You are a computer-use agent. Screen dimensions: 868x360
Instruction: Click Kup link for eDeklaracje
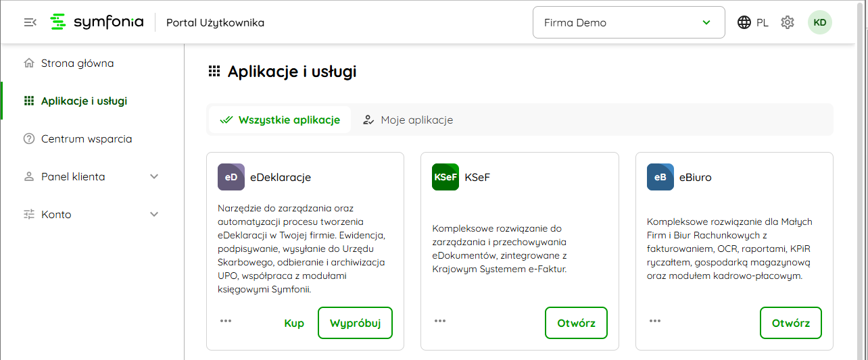pos(294,323)
